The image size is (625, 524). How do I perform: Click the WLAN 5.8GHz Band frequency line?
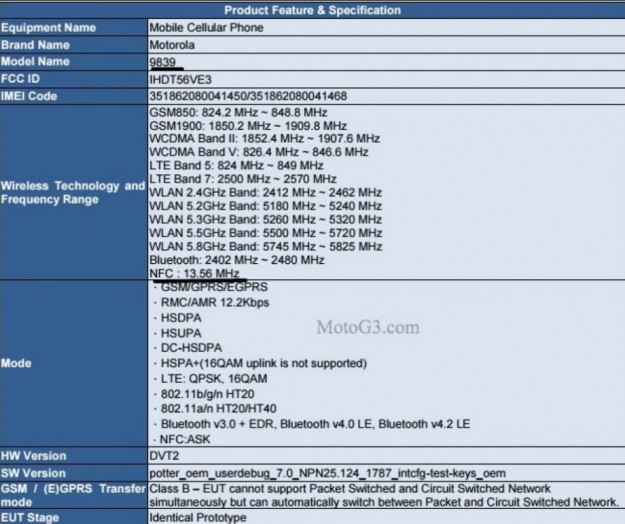(x=265, y=246)
